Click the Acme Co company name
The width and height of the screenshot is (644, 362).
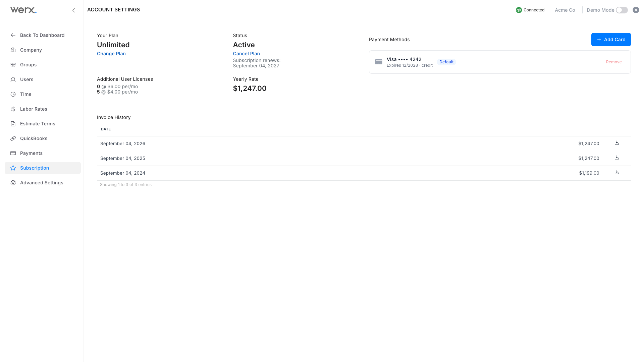(565, 10)
